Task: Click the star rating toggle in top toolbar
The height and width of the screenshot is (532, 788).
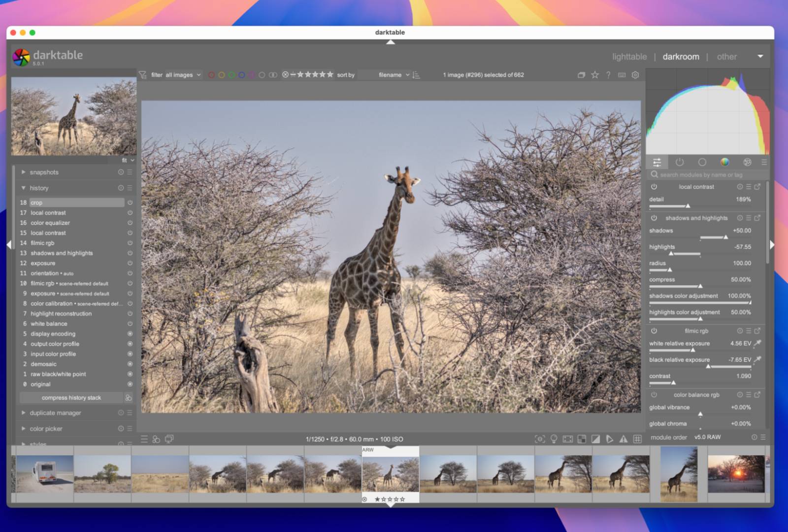Action: 595,75
